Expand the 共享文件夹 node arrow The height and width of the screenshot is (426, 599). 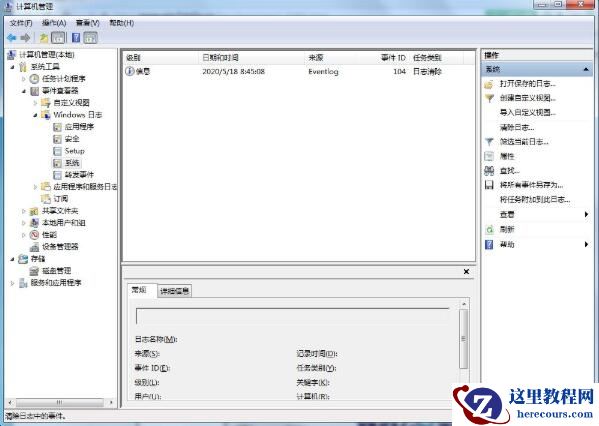24,211
